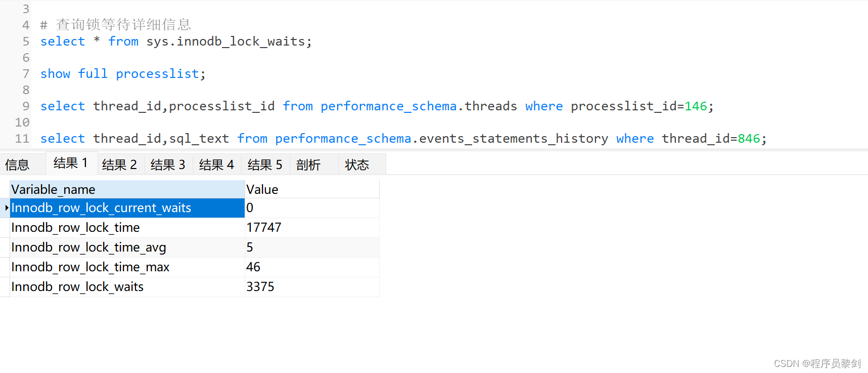
Task: Click the Value column header
Action: coord(312,189)
